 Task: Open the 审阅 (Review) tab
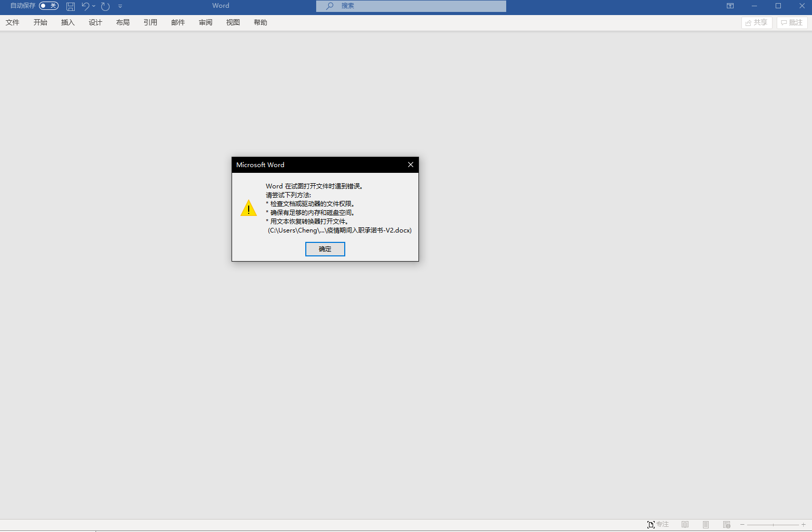206,22
